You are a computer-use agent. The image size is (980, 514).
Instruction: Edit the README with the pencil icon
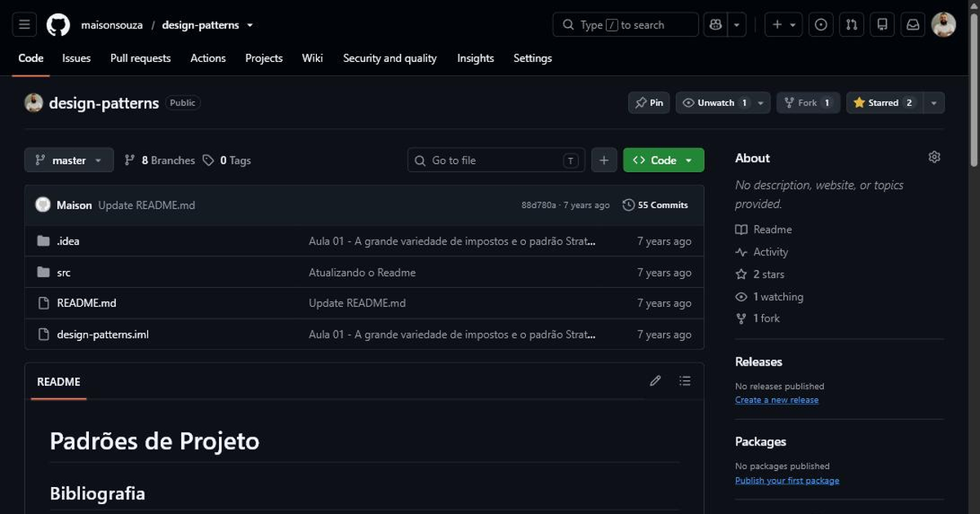pyautogui.click(x=655, y=381)
